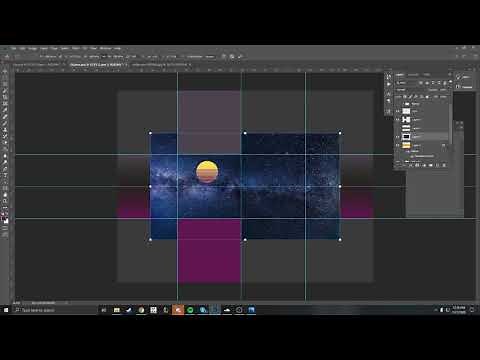
Task: Select the striped thumbnail layer
Action: click(406, 128)
